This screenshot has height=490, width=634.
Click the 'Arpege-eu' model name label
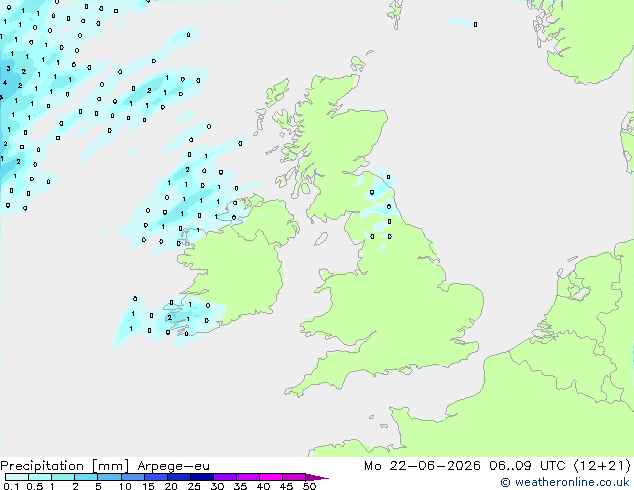coord(173,466)
